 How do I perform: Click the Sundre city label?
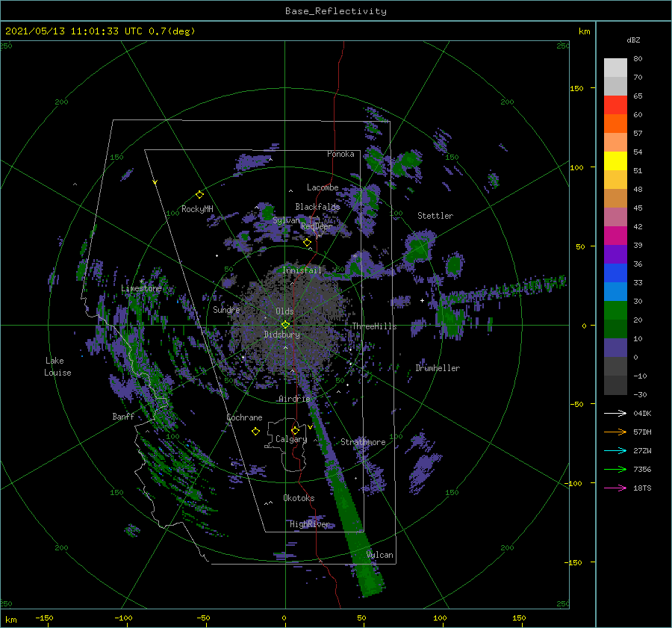click(x=226, y=309)
